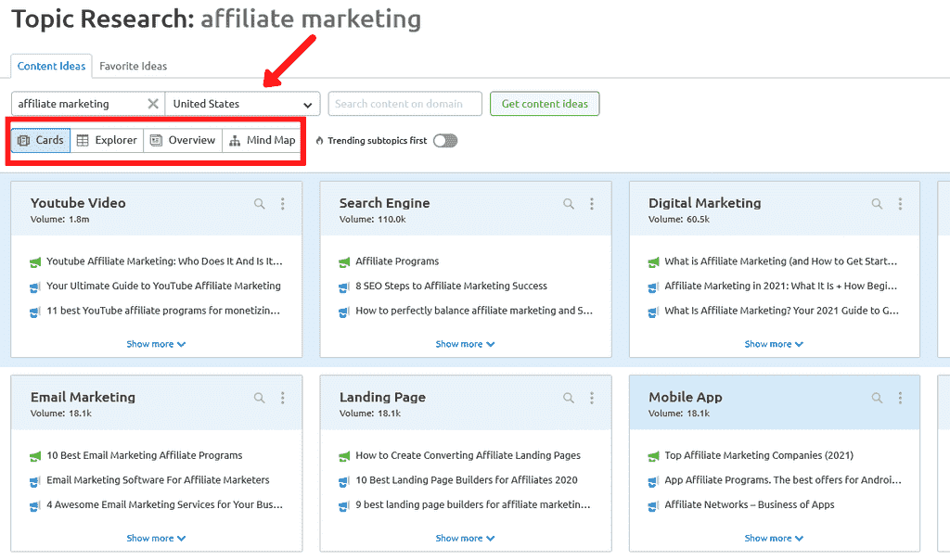This screenshot has width=950, height=560.
Task: Open the Mobile App card three-dot menu
Action: click(900, 398)
